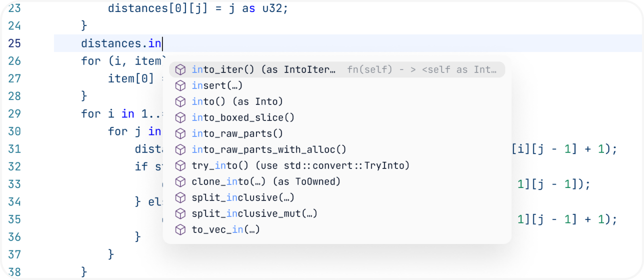Click line number 24 in gutter
The height and width of the screenshot is (280, 644).
pyautogui.click(x=14, y=25)
